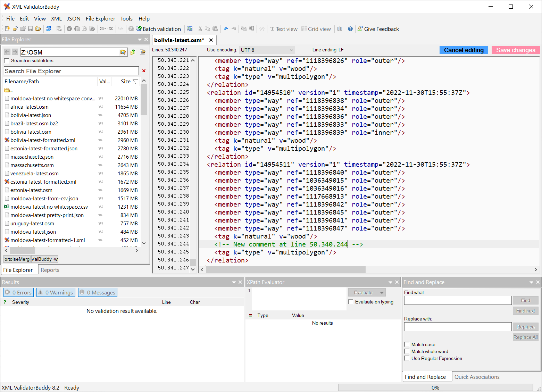The height and width of the screenshot is (392, 542).
Task: Switch to the Reports tab
Action: [50, 270]
